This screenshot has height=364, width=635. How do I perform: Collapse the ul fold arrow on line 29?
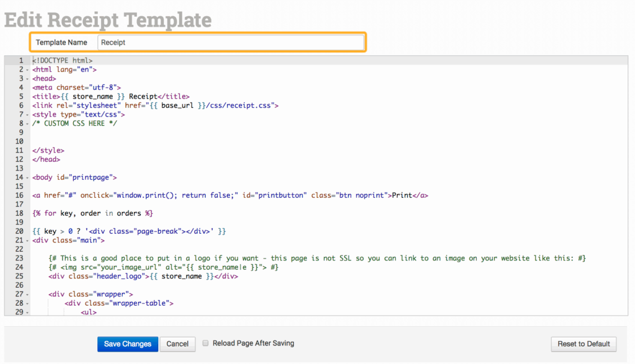tap(27, 312)
